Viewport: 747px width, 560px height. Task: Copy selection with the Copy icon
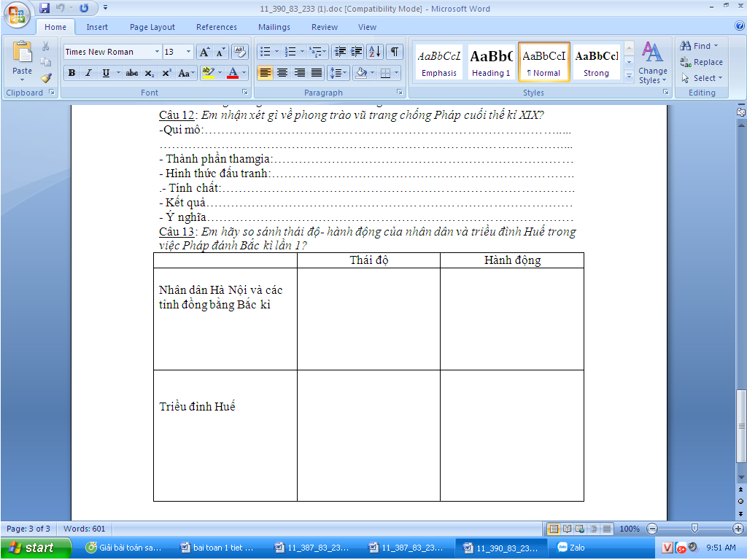tap(46, 62)
